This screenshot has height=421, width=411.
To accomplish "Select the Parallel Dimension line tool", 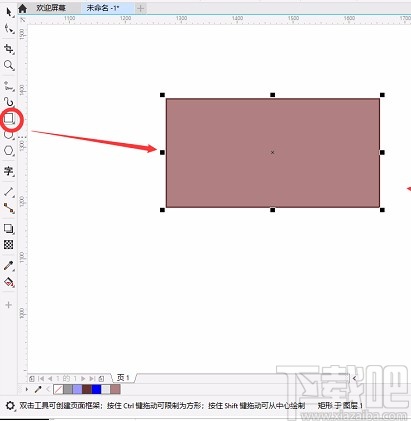I will 9,192.
